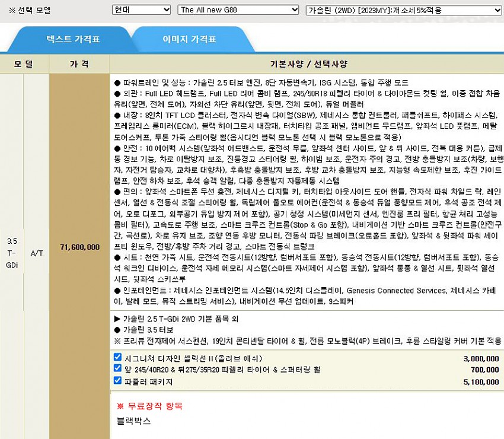Click the 3,000,000 option price
Viewport: 504px width, 439px height.
[x=481, y=359]
